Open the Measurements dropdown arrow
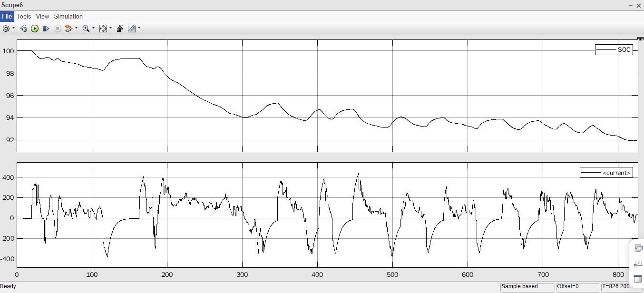The image size is (644, 293). 139,29
